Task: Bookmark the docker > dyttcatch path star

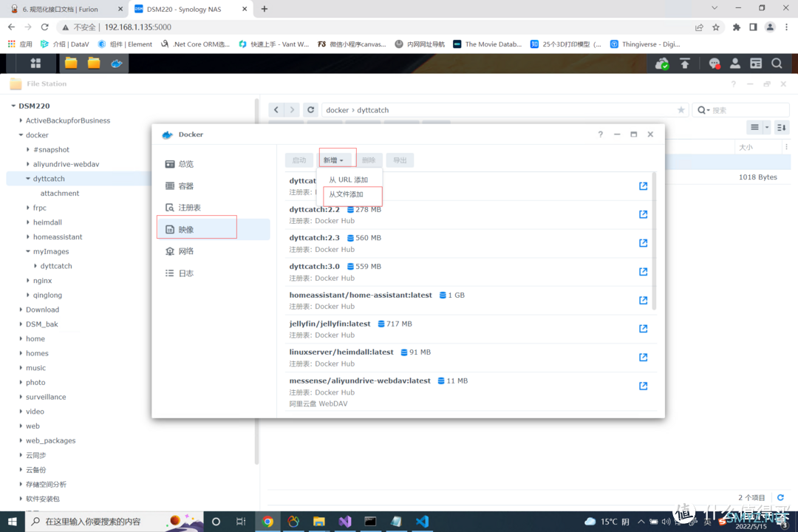Action: pos(681,110)
